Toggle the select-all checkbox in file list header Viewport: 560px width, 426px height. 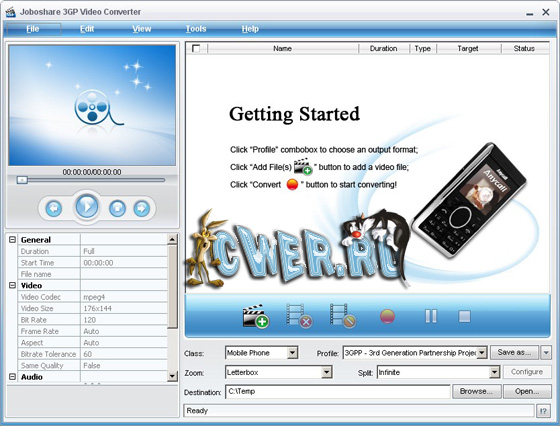(x=196, y=48)
